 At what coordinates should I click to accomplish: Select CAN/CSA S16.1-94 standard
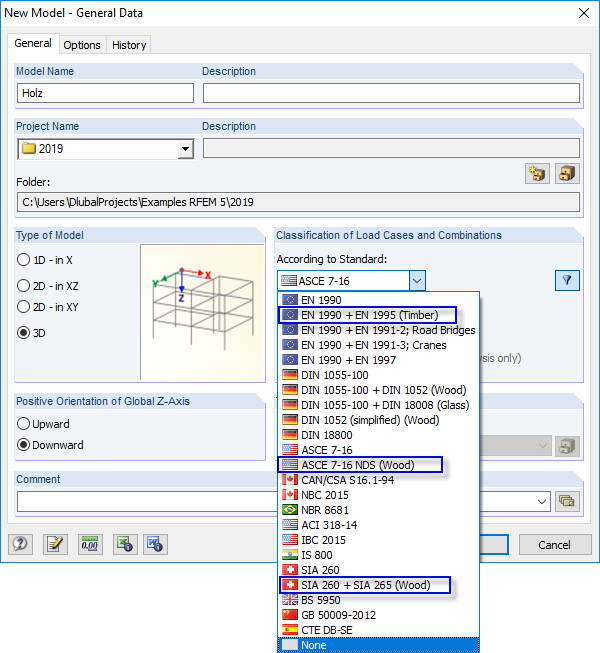coord(378,480)
